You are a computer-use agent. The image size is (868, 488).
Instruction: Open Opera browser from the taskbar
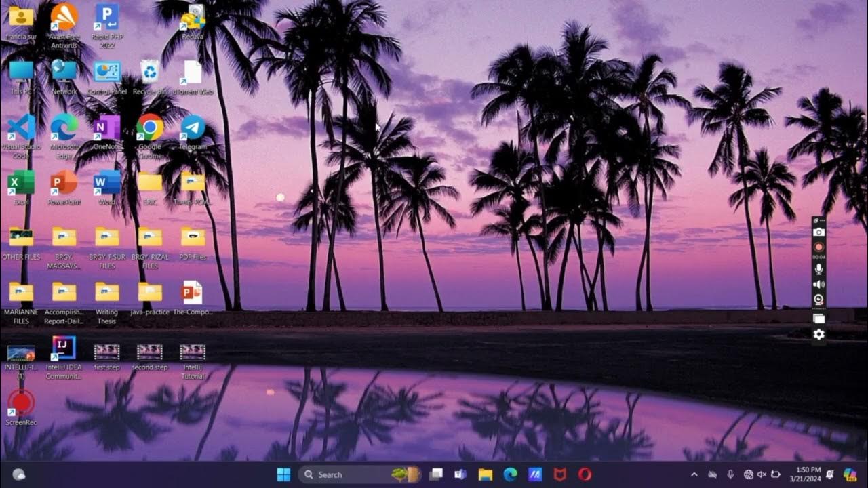pos(585,474)
